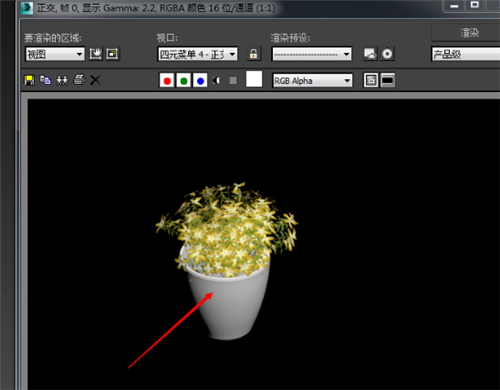Screen dimensions: 500x390
Task: Clone the rendered frame window
Action: pyautogui.click(x=62, y=80)
